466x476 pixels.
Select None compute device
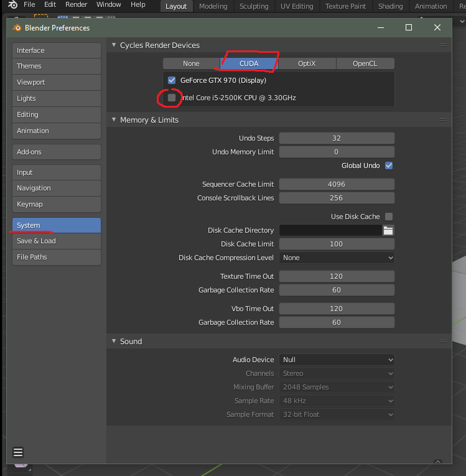191,63
